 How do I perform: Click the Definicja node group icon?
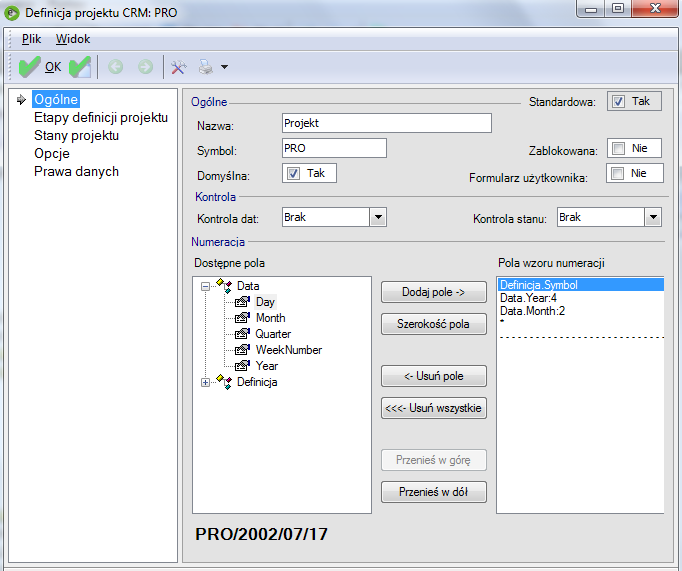[x=224, y=382]
